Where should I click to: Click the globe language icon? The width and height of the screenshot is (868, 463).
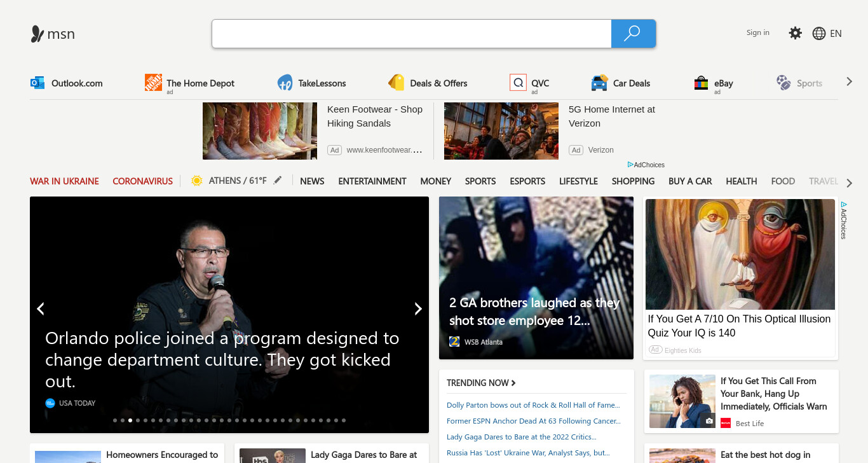(819, 34)
